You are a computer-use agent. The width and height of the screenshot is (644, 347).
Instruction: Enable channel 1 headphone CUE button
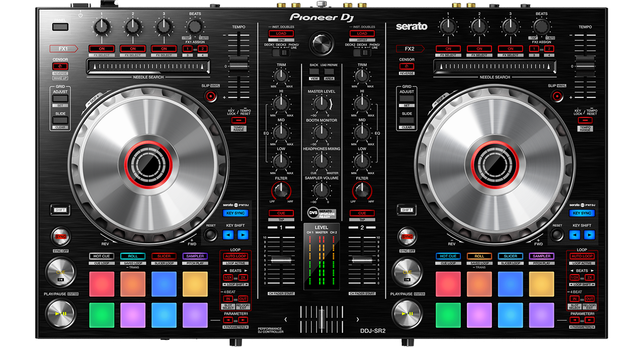point(281,213)
